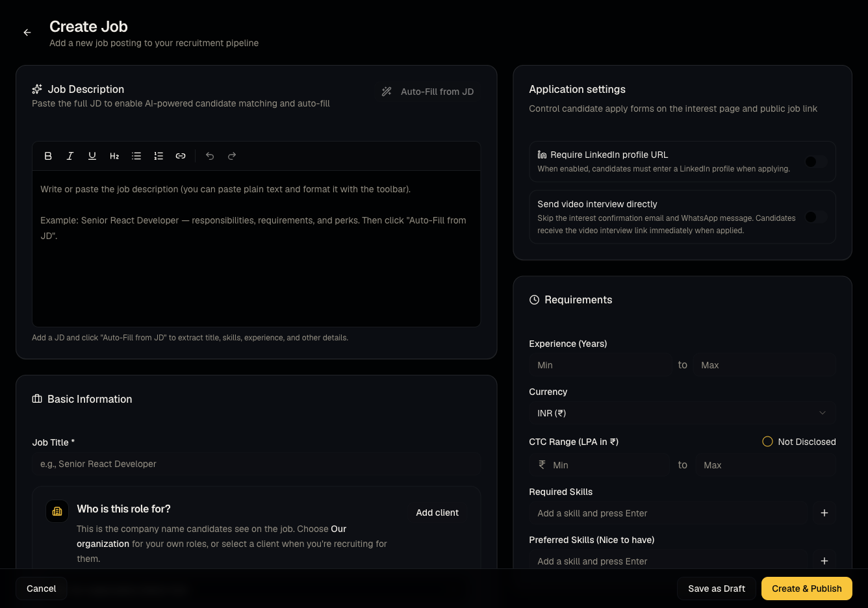Image resolution: width=868 pixels, height=608 pixels.
Task: Click Create & Publish
Action: [x=807, y=589]
